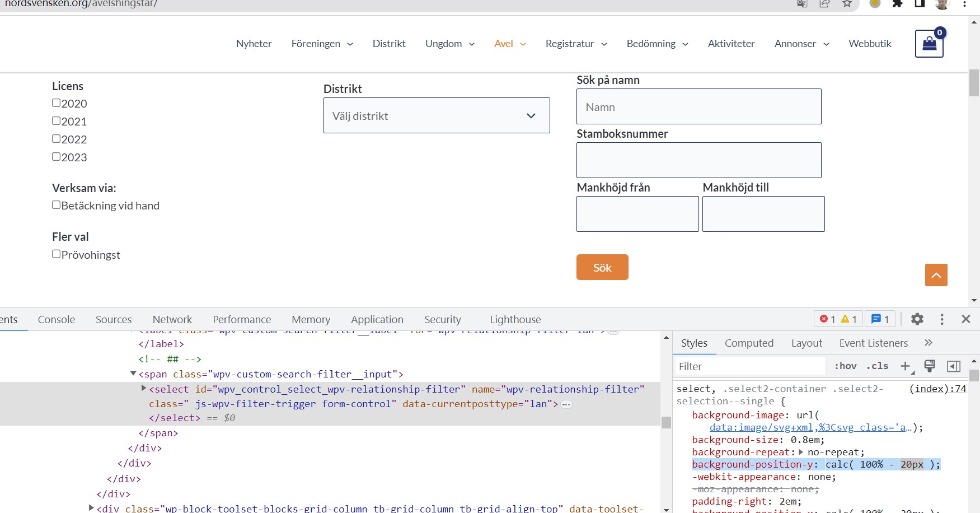Go to the Aktiviteter page
This screenshot has width=980, height=513.
pyautogui.click(x=731, y=44)
